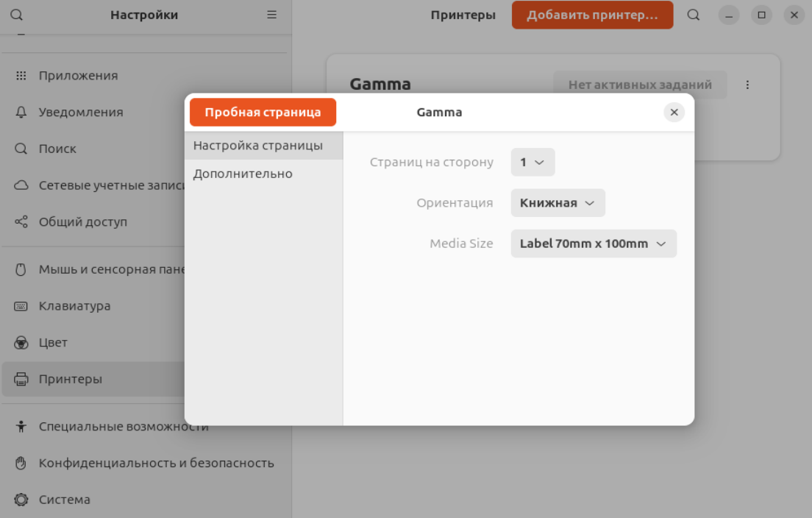Image resolution: width=812 pixels, height=518 pixels.
Task: Open printer Gamma's three-dot menu
Action: [747, 85]
